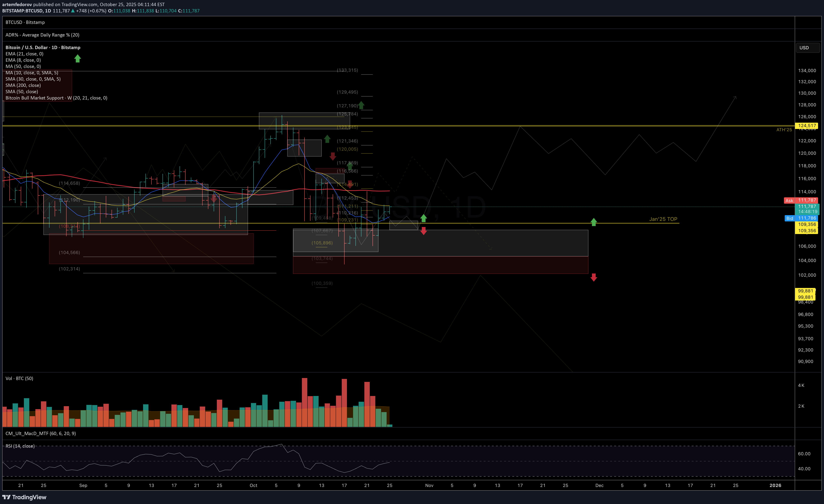Image resolution: width=824 pixels, height=504 pixels.
Task: Click green arrow next to 127,190 label
Action: (361, 105)
